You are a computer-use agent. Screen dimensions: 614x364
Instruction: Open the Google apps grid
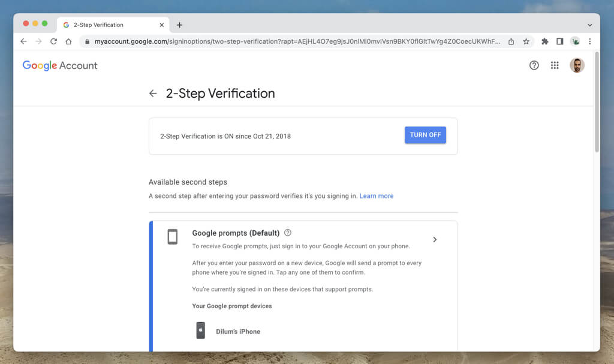pos(555,65)
